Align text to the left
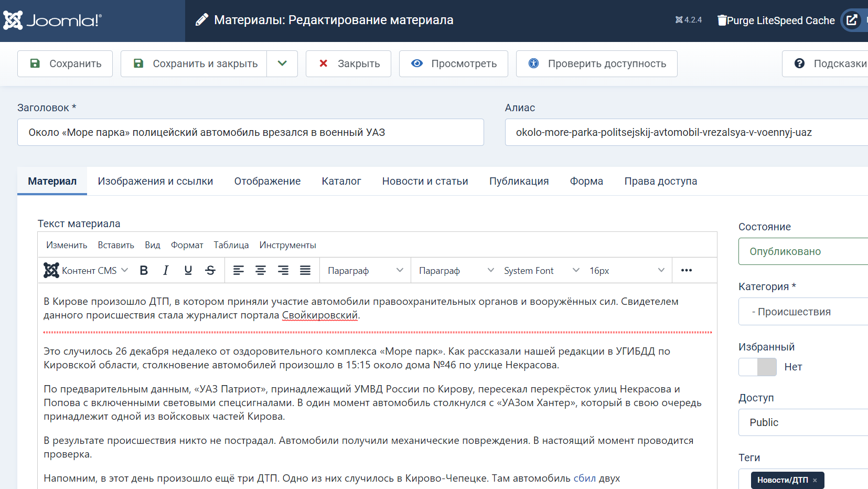Screen dimensions: 868x489 click(x=238, y=271)
